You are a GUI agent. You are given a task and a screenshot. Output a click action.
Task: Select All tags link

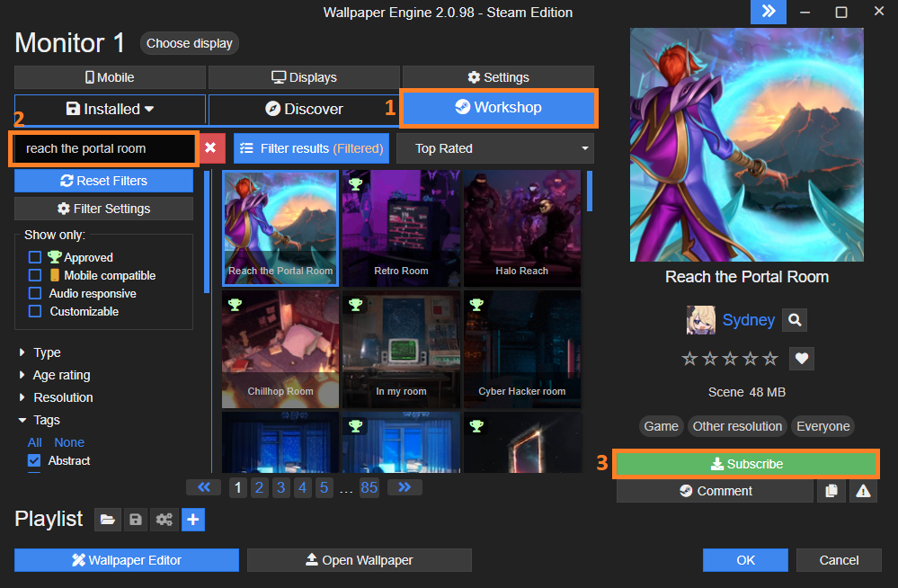(x=34, y=442)
